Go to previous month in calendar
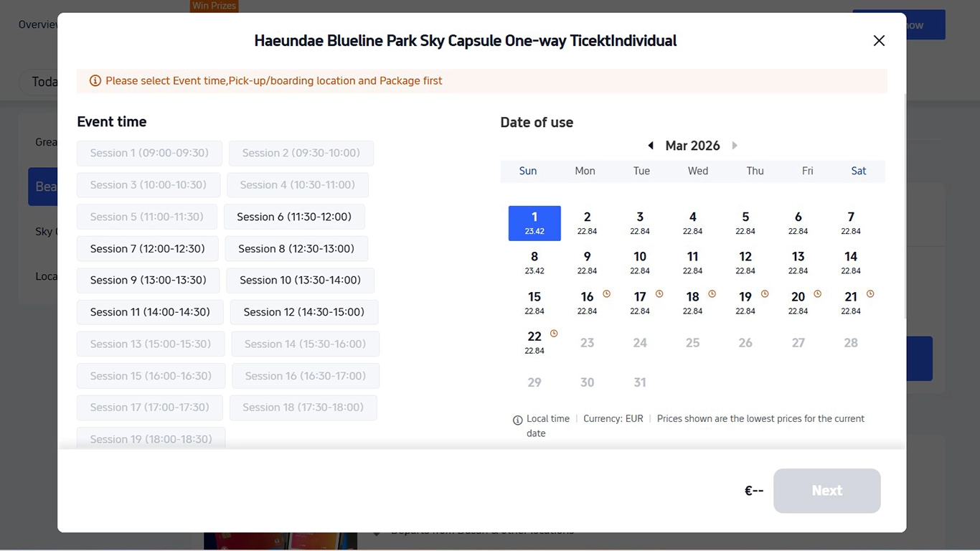Image resolution: width=980 pixels, height=551 pixels. click(651, 146)
